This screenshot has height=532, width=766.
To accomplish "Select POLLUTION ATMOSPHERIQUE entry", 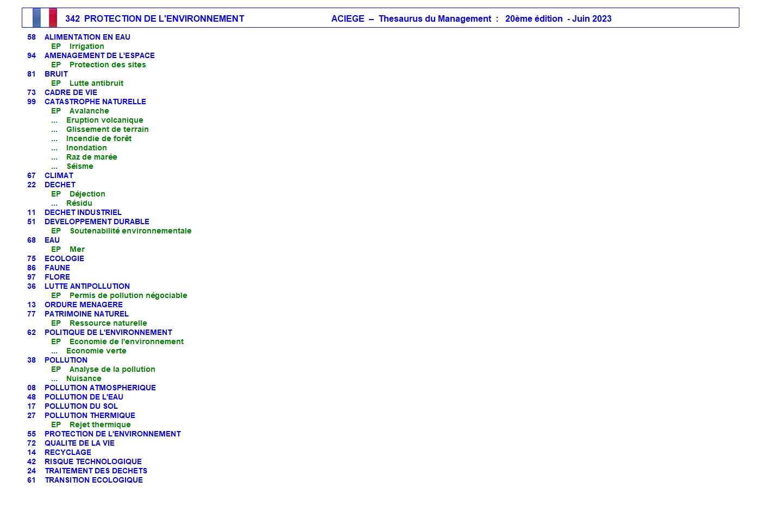I will tap(100, 388).
